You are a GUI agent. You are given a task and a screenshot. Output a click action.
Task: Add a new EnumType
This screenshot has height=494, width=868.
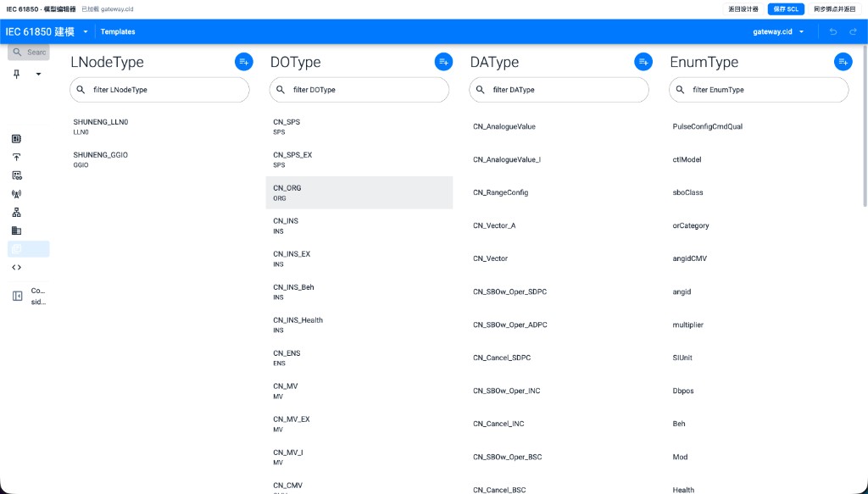(843, 62)
